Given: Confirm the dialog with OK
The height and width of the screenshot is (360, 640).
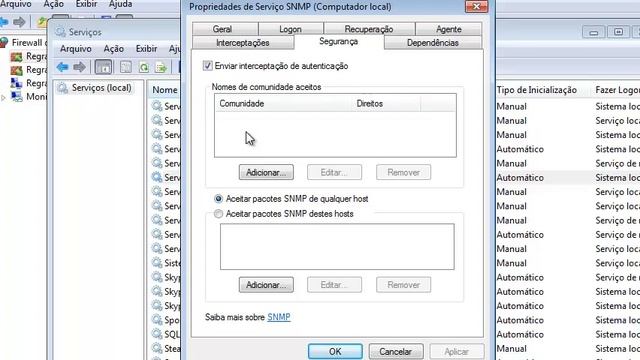Looking at the screenshot, I should pos(335,351).
